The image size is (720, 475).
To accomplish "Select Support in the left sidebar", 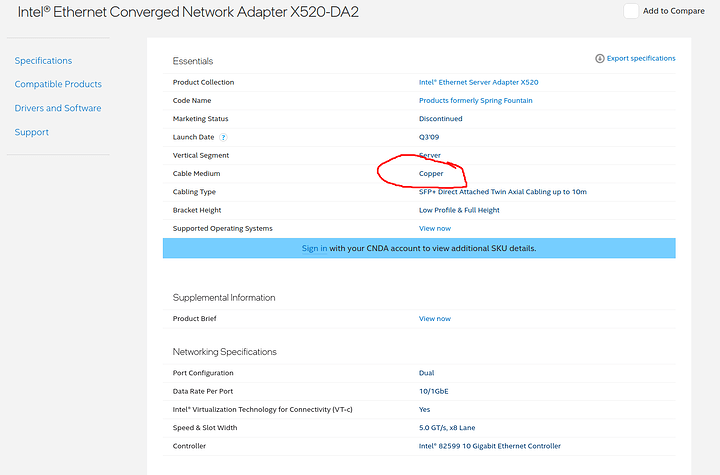I will pyautogui.click(x=32, y=132).
